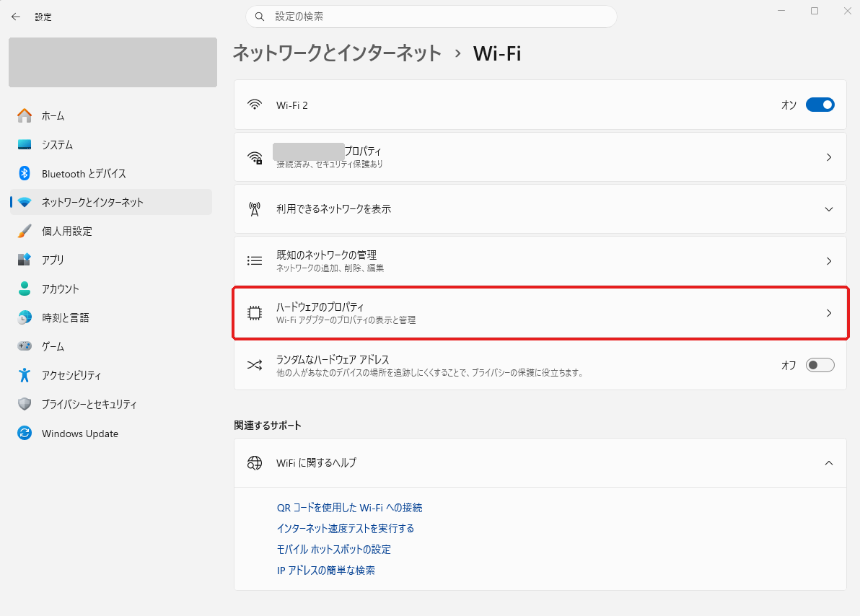Open hardware properties chevron
Screen dimensions: 860x616
[829, 313]
